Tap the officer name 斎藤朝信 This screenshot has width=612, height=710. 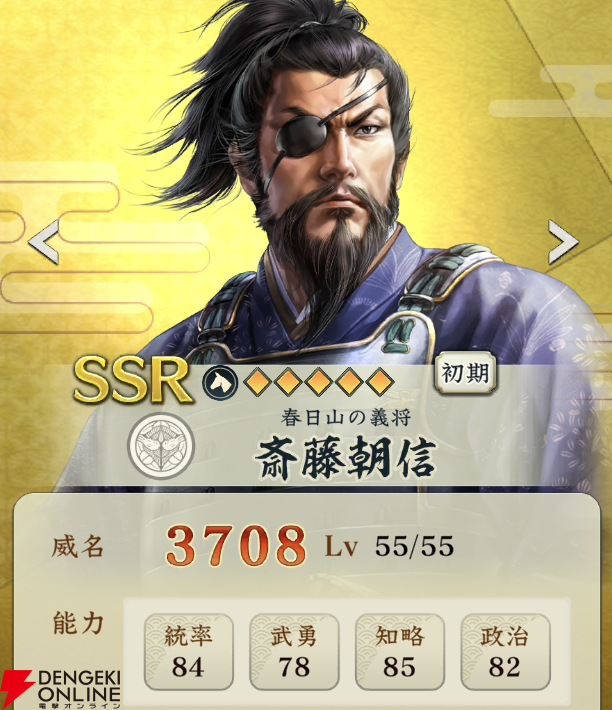click(x=346, y=458)
